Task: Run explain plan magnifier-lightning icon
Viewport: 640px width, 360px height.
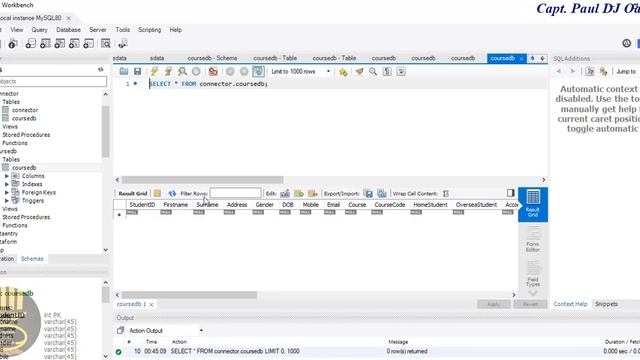Action: 182,71
